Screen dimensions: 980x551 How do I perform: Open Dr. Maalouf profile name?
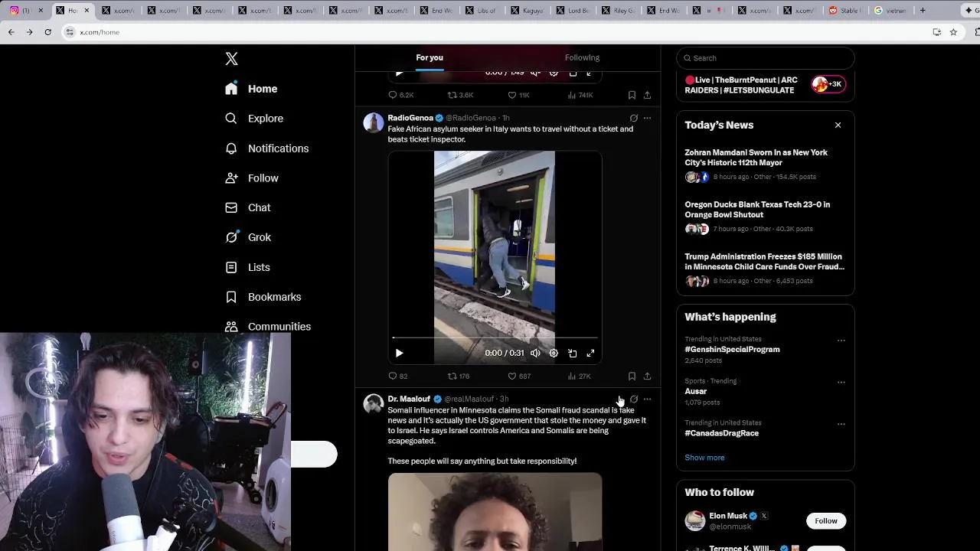pos(409,399)
